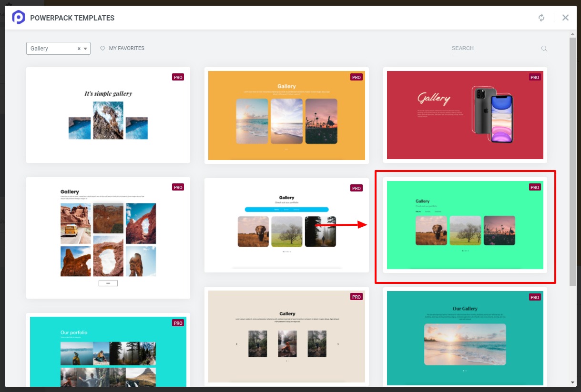Image resolution: width=581 pixels, height=392 pixels.
Task: Click inside the Search field
Action: (x=491, y=48)
